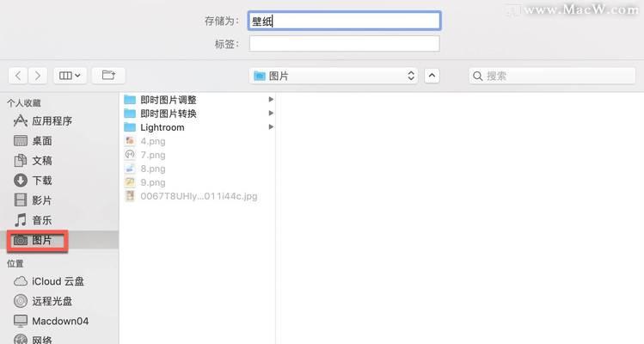The image size is (644, 344).
Task: Create a new folder with folder icon
Action: pos(108,75)
